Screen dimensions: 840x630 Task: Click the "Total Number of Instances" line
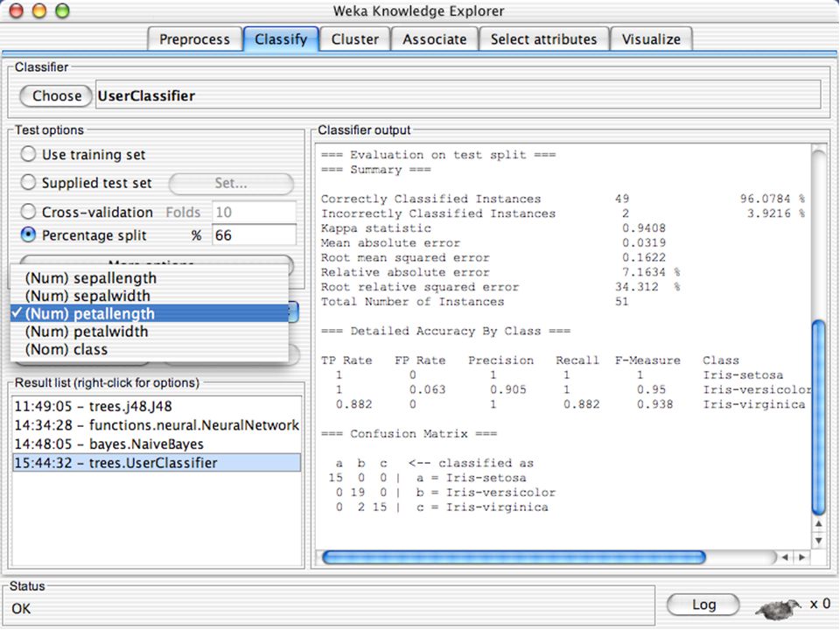pyautogui.click(x=475, y=302)
